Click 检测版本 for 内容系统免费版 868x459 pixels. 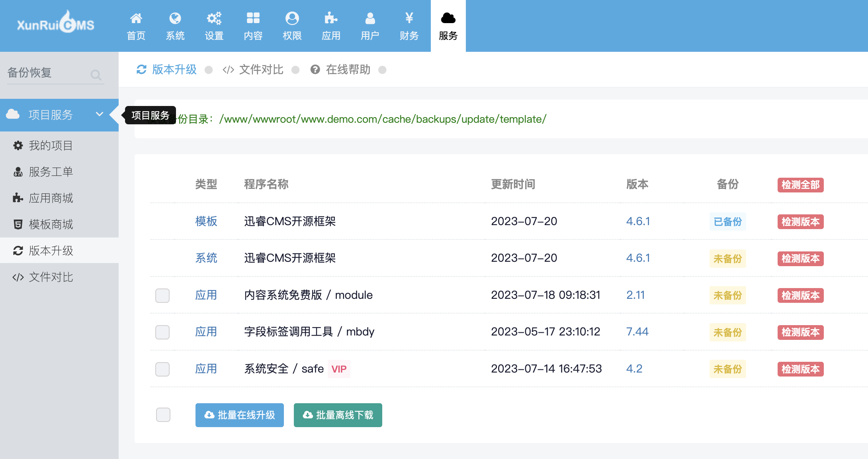[800, 295]
